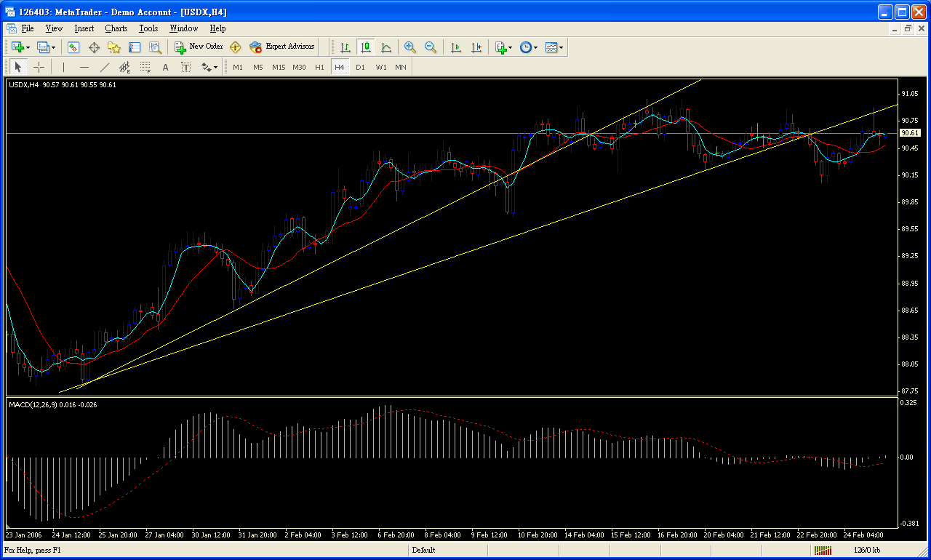Image resolution: width=931 pixels, height=560 pixels.
Task: Open the Market Watch window icon
Action: 73,47
